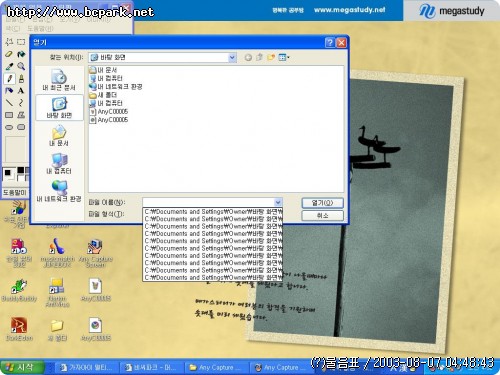500x375 pixels.
Task: Pick the straight Line tool
Action: 9,103
